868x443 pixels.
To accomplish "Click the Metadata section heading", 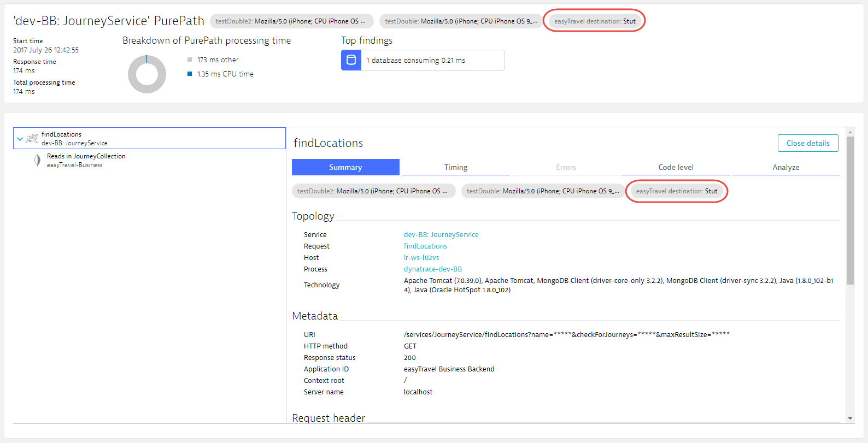I will [x=315, y=316].
